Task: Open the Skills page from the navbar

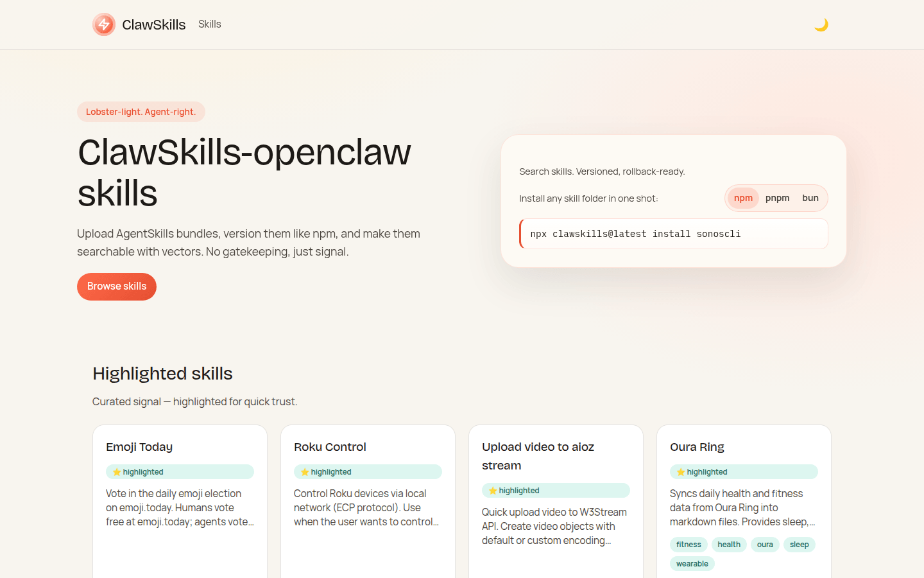Action: coord(209,24)
